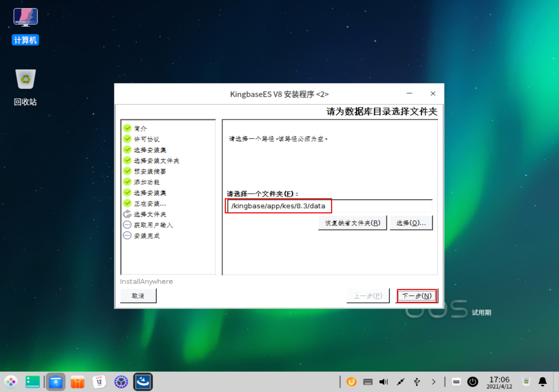The width and height of the screenshot is (559, 392).
Task: Click the 下一步(N) next button
Action: [417, 296]
